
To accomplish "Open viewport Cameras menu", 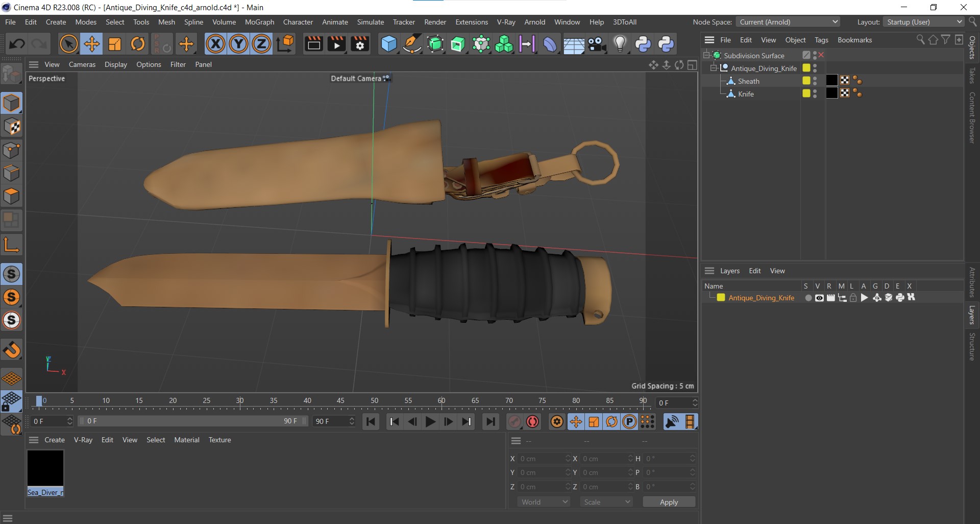I will coord(82,64).
